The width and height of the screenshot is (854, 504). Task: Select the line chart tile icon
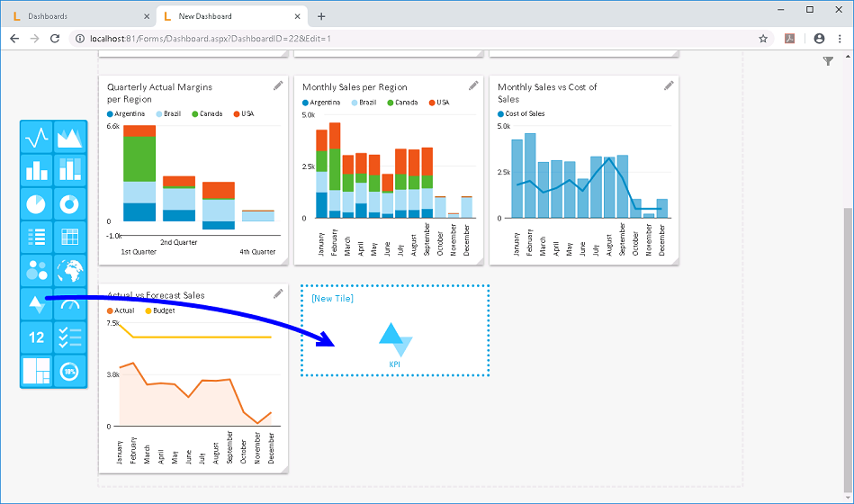coord(37,138)
